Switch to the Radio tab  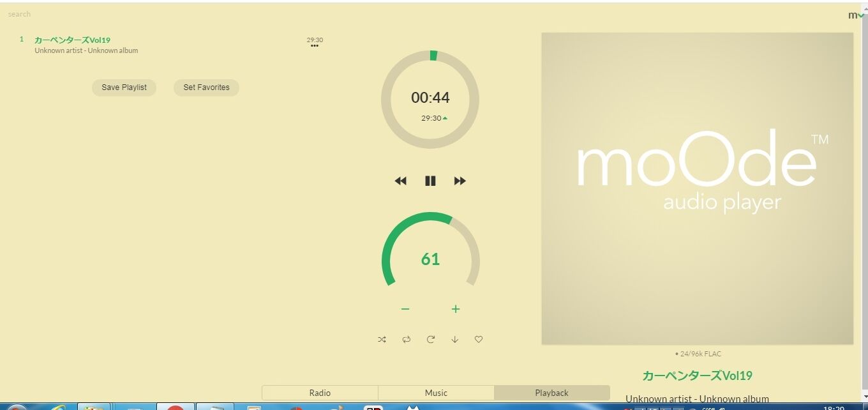click(320, 393)
